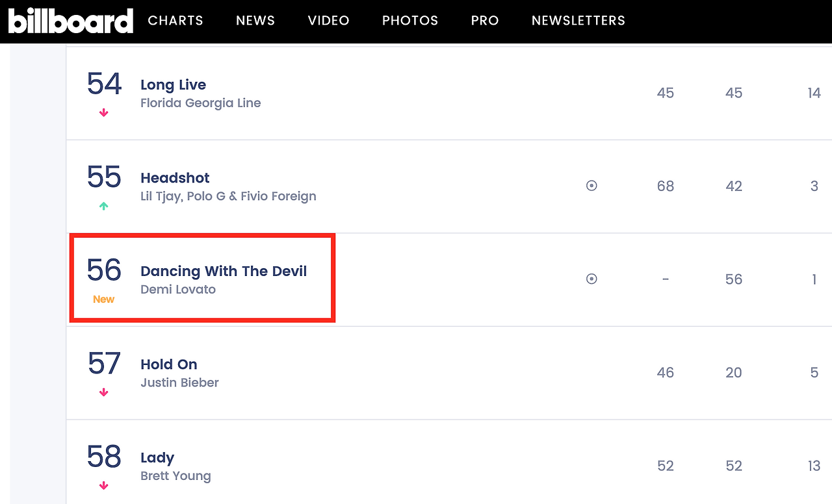Open the Long Live song title

(x=174, y=84)
